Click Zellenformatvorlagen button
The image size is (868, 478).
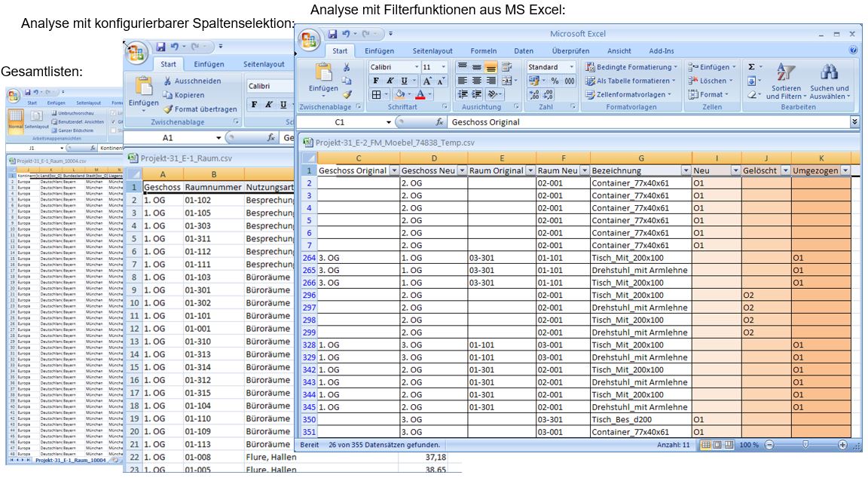628,95
